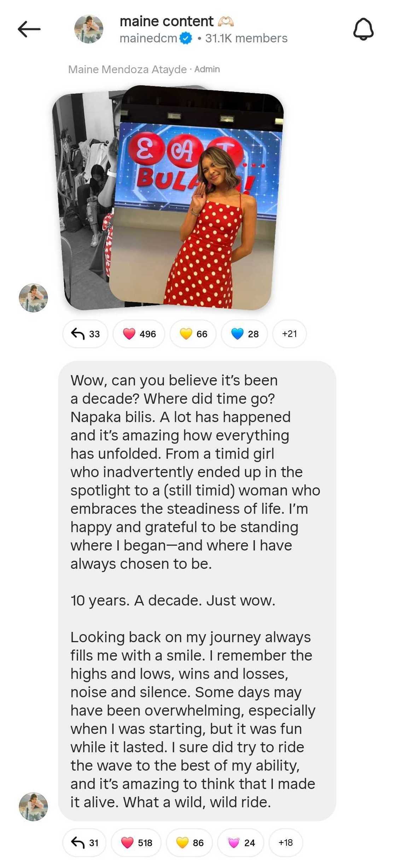The width and height of the screenshot is (396, 868).
Task: Open sender avatar beside the photo post
Action: pos(33,298)
